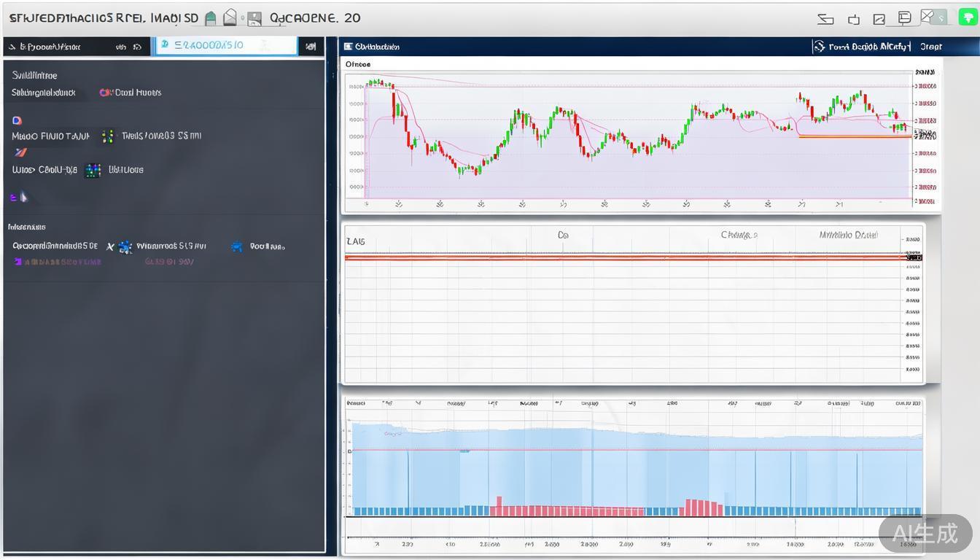Click the pink circle icon beside 'Cboal Huoes'
980x560 pixels.
click(104, 93)
